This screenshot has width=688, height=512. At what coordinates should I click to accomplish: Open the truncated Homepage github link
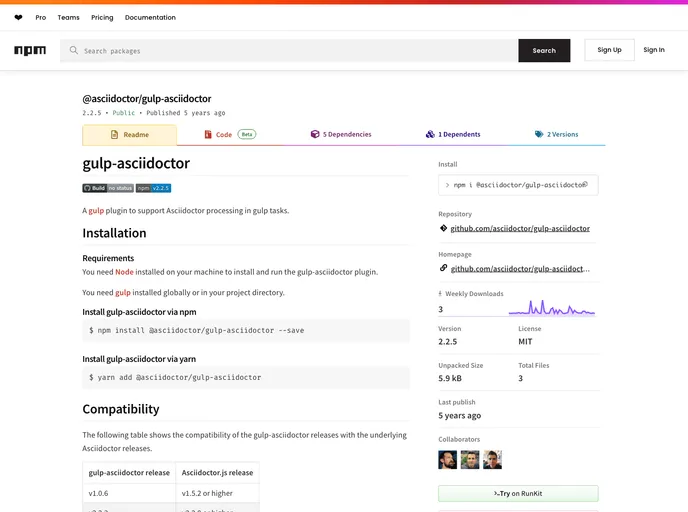point(520,269)
